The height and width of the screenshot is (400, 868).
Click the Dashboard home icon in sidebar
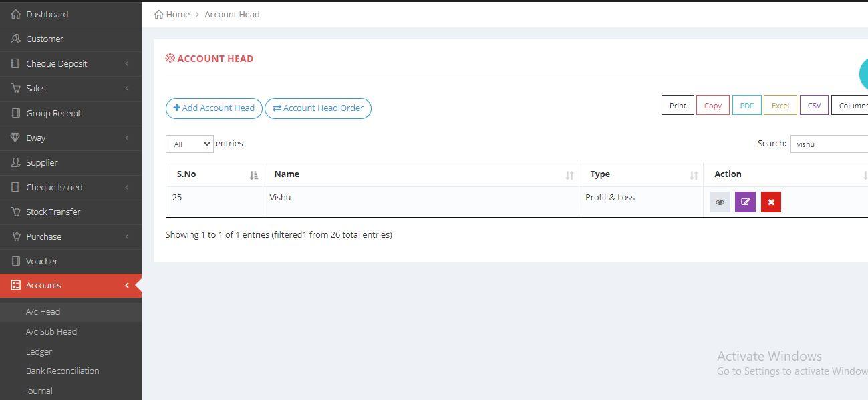[16, 14]
